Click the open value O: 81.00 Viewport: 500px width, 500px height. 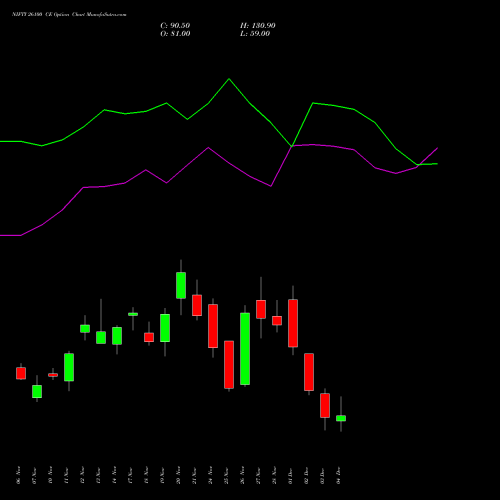click(175, 34)
